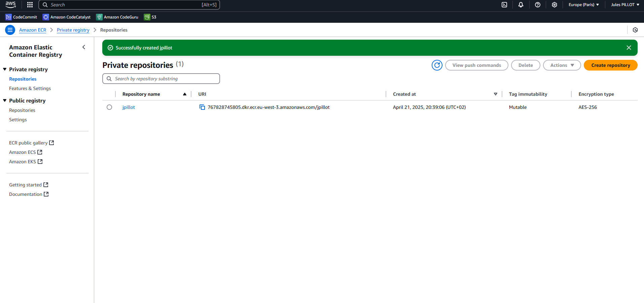Collapse the Private registry section
Screen dimensions: 644x303
coord(5,69)
